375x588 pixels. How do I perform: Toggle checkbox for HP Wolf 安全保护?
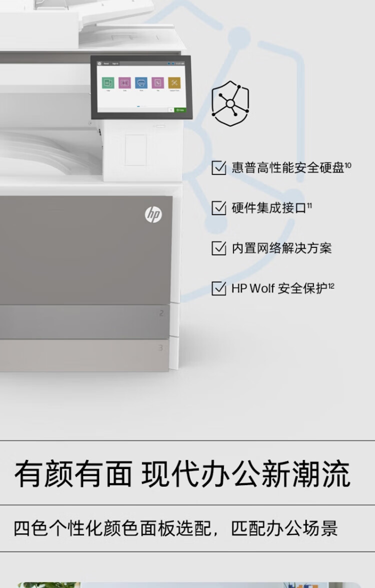[219, 288]
